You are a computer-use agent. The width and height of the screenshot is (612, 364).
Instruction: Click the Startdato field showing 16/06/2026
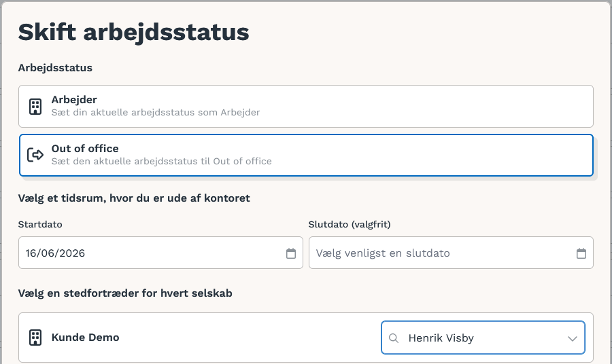[x=160, y=253]
